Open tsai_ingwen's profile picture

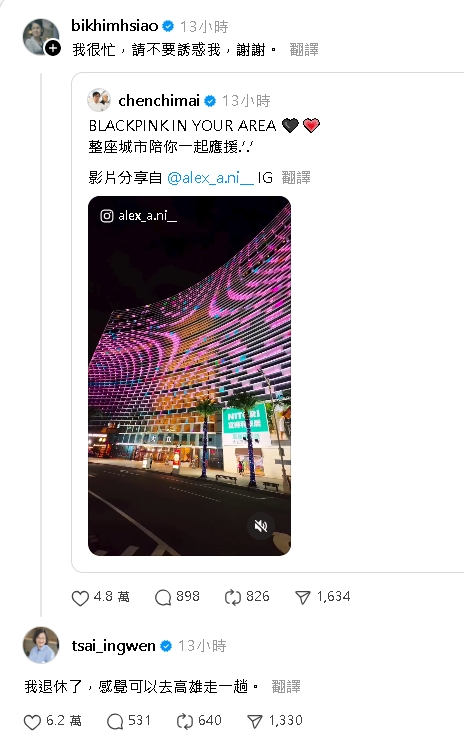pyautogui.click(x=41, y=645)
